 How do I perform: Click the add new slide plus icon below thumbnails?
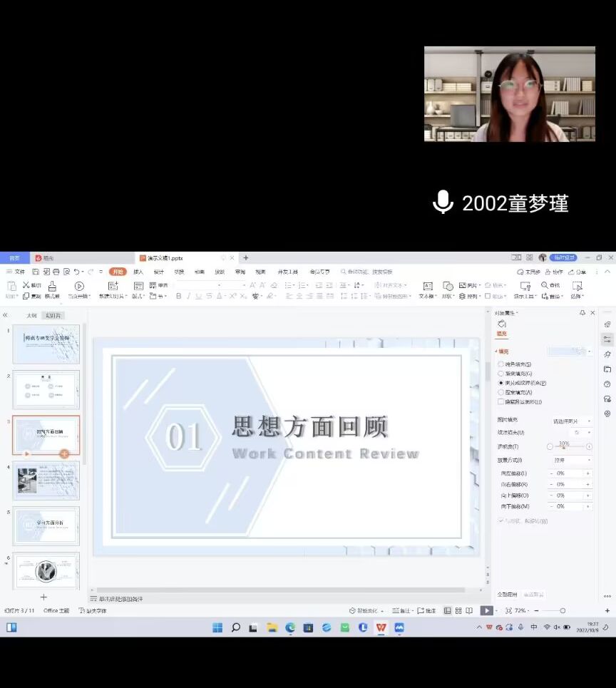point(43,597)
